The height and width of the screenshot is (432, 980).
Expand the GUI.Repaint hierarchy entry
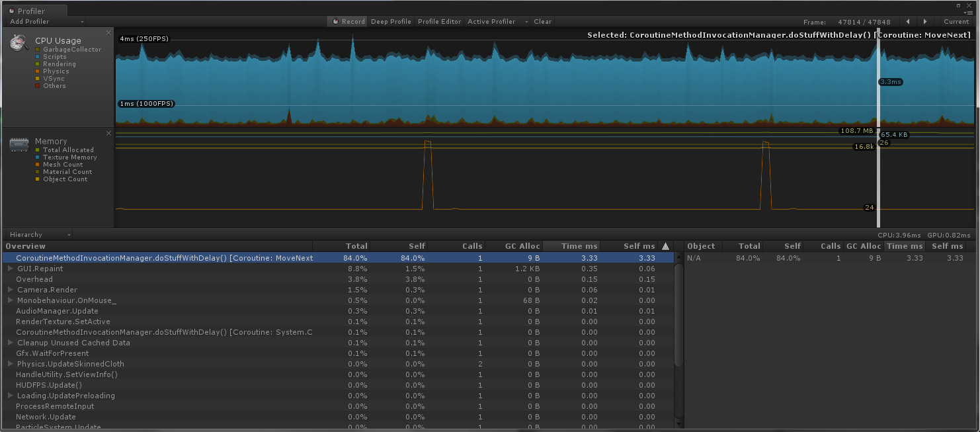pos(9,269)
